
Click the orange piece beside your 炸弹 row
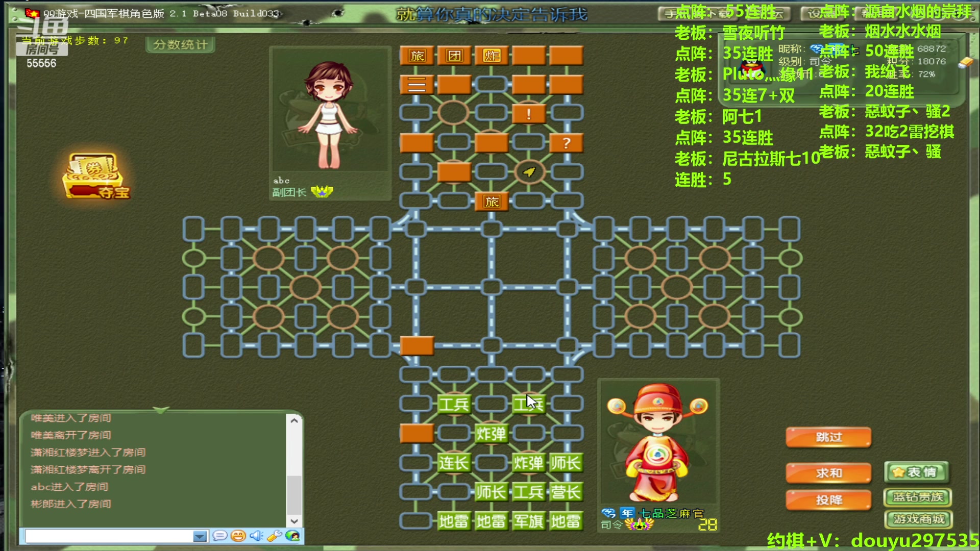click(416, 434)
